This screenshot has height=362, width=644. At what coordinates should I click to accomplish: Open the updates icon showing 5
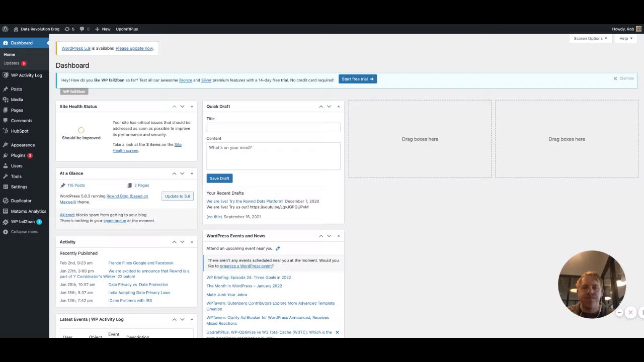click(x=67, y=29)
